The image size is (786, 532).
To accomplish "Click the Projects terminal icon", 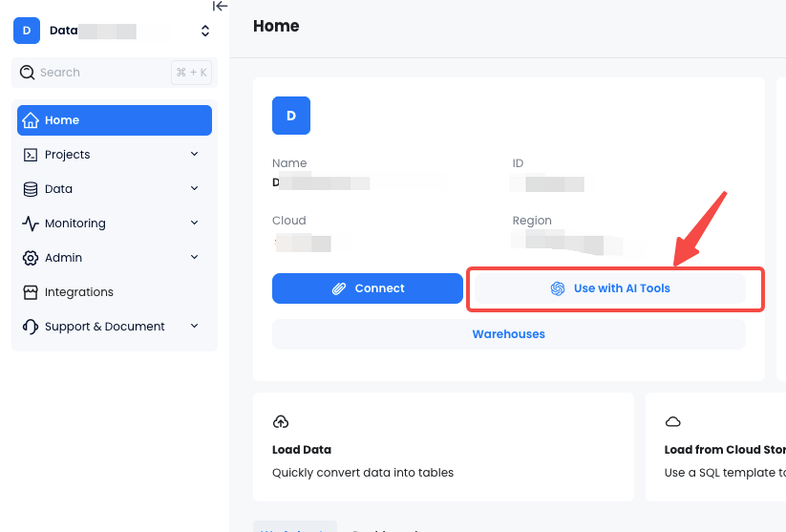I will (31, 155).
